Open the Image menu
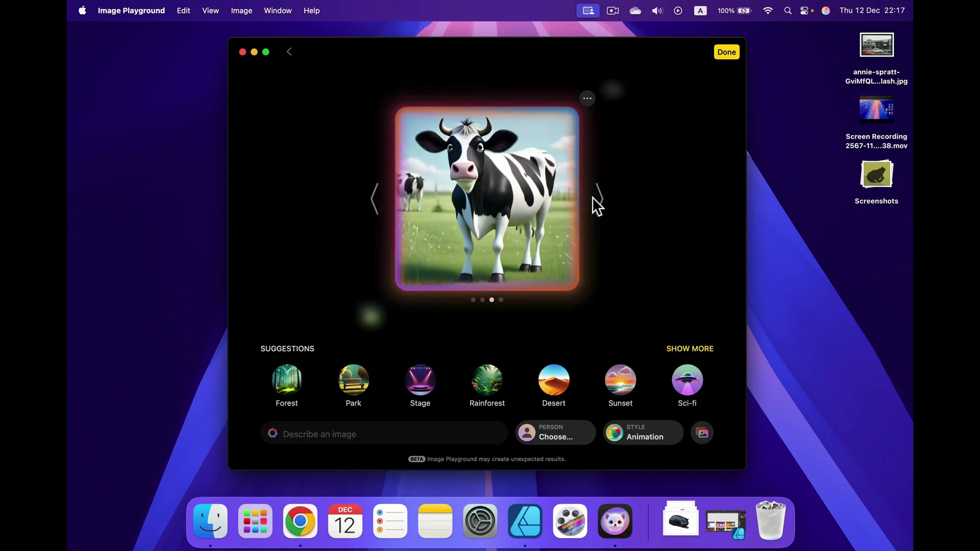Viewport: 980px width, 551px height. tap(241, 10)
